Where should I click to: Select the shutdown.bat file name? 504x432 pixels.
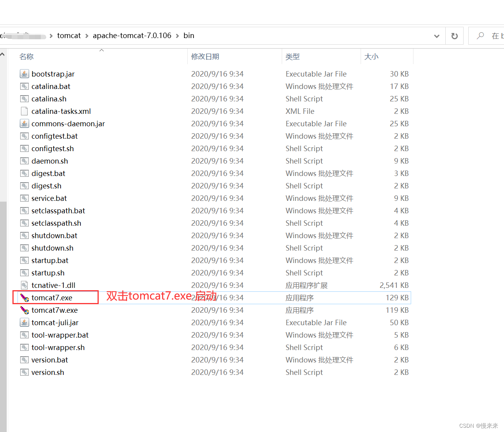coord(54,235)
